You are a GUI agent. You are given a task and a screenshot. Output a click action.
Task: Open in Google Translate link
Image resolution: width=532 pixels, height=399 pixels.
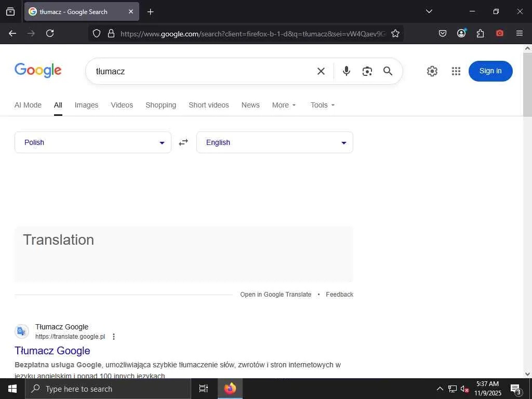point(275,295)
